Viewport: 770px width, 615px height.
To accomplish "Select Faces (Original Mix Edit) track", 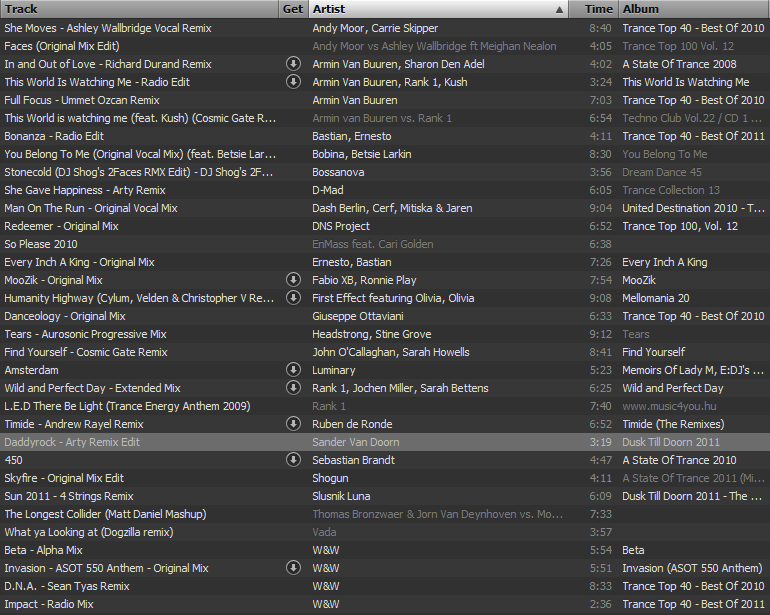I will pos(62,46).
